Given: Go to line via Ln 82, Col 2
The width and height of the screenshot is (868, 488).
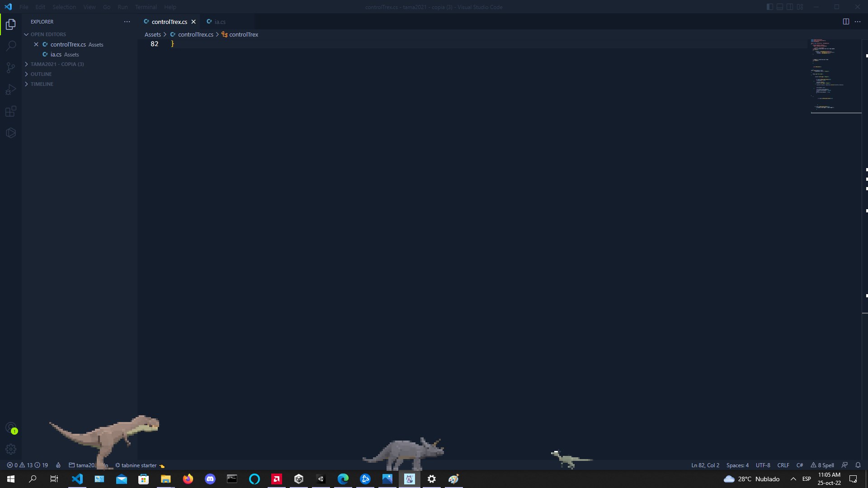Looking at the screenshot, I should [705, 465].
